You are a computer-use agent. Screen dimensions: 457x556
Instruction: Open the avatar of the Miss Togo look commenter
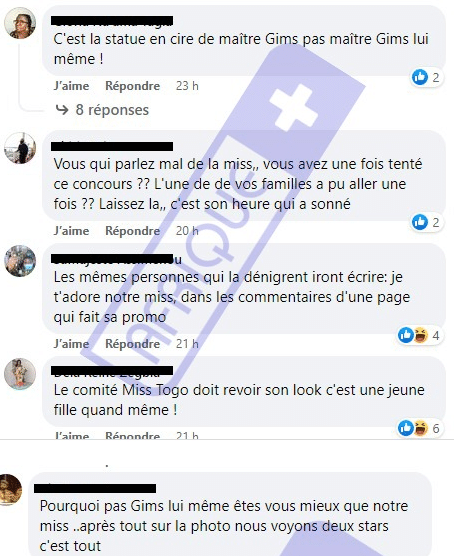coord(20,374)
